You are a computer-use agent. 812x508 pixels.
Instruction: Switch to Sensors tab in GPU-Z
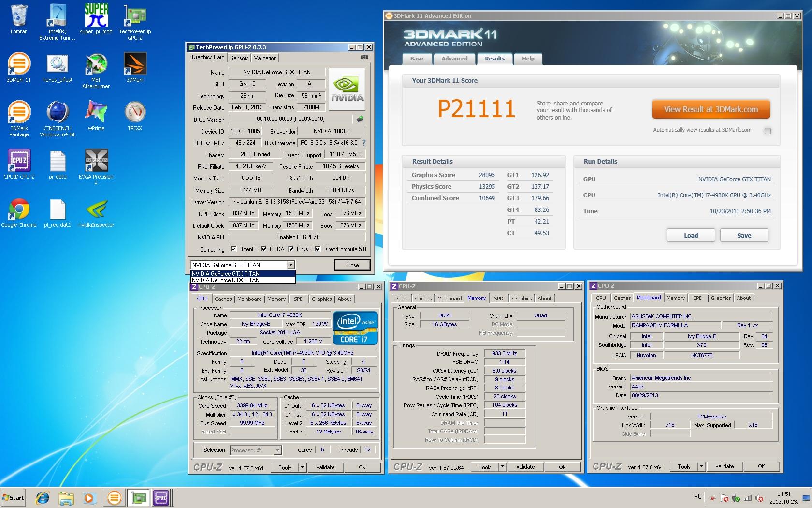[x=239, y=58]
